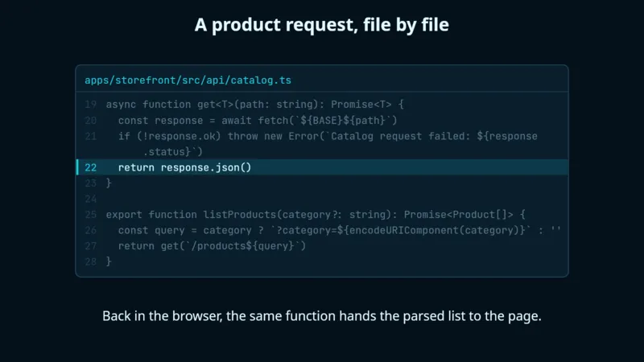Click the caption "Back in the browser..." text

[x=321, y=316]
